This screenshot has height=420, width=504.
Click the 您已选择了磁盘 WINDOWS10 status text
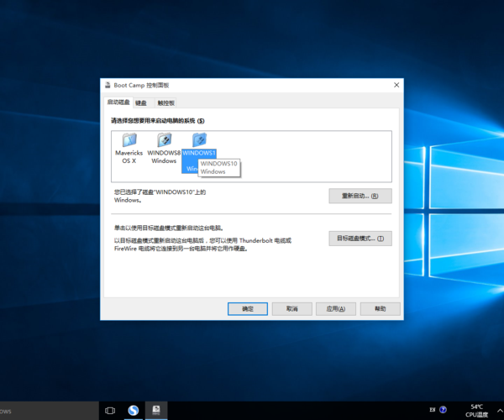point(160,196)
